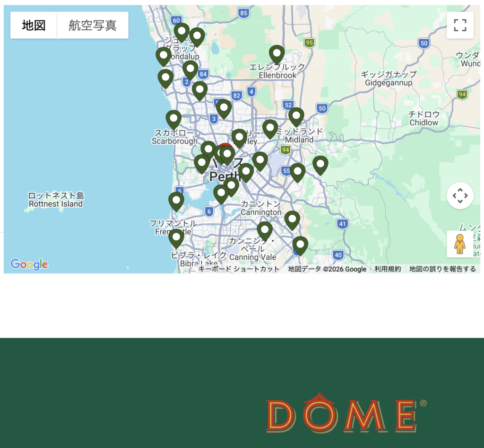Image resolution: width=484 pixels, height=448 pixels.
Task: Open the Google logo link
Action: coord(29,264)
